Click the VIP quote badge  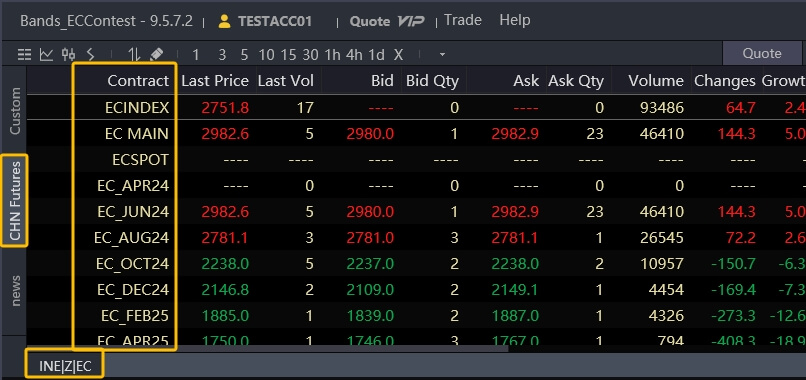[x=411, y=22]
